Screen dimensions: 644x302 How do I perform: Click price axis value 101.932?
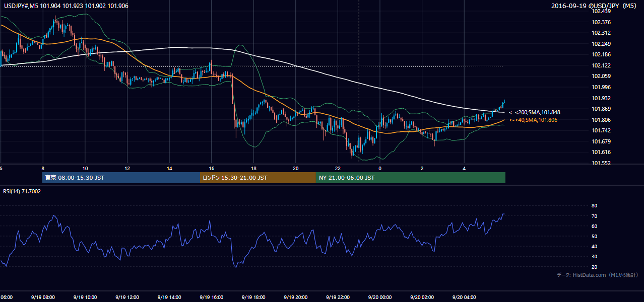601,98
